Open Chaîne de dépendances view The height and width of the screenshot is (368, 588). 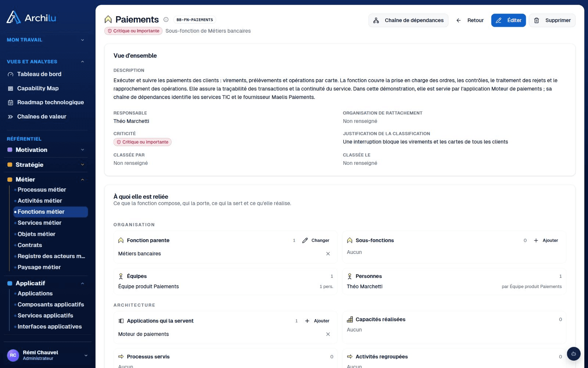click(x=408, y=20)
